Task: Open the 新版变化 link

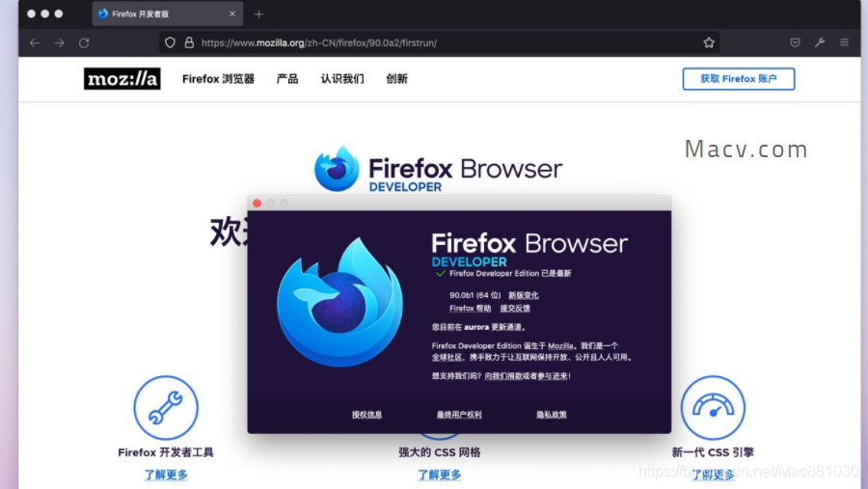Action: [x=523, y=295]
